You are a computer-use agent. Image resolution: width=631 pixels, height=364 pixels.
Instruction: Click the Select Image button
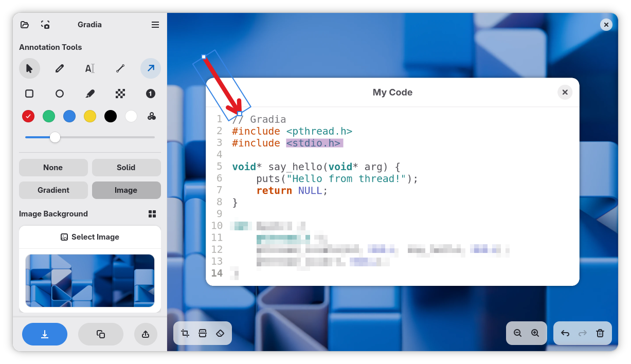[90, 237]
